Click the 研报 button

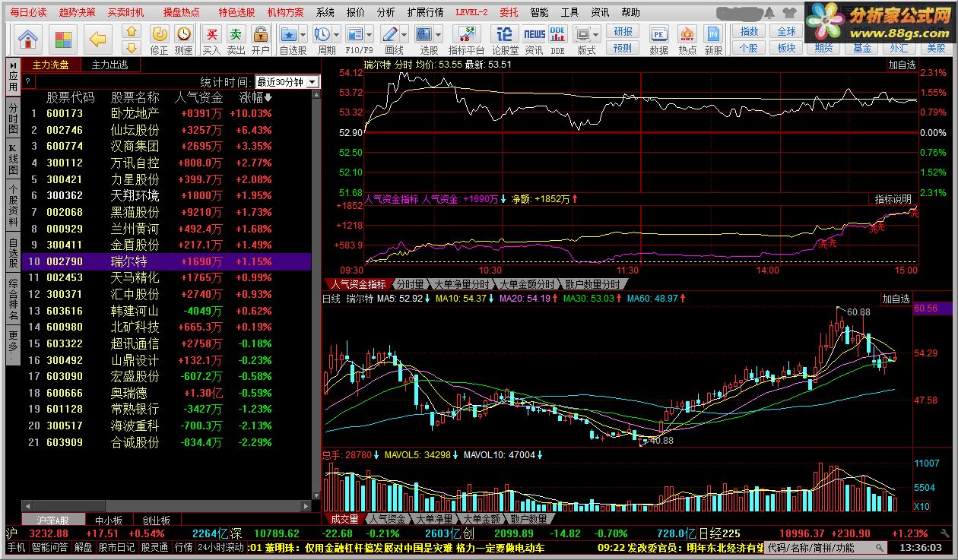(623, 31)
